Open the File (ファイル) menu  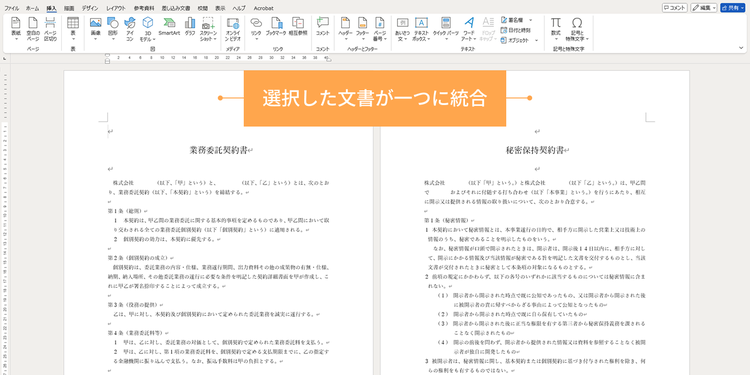[x=11, y=8]
